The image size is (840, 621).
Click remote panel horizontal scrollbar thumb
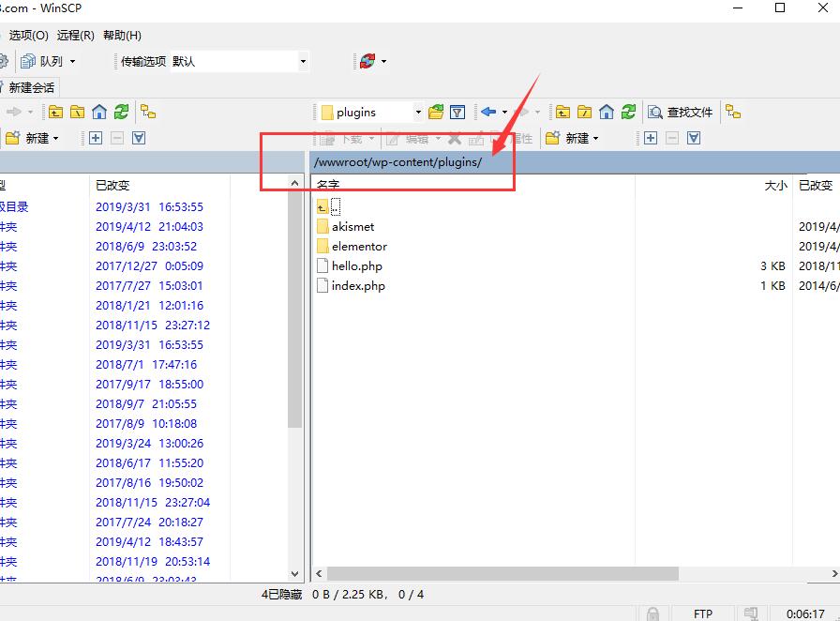pos(502,574)
